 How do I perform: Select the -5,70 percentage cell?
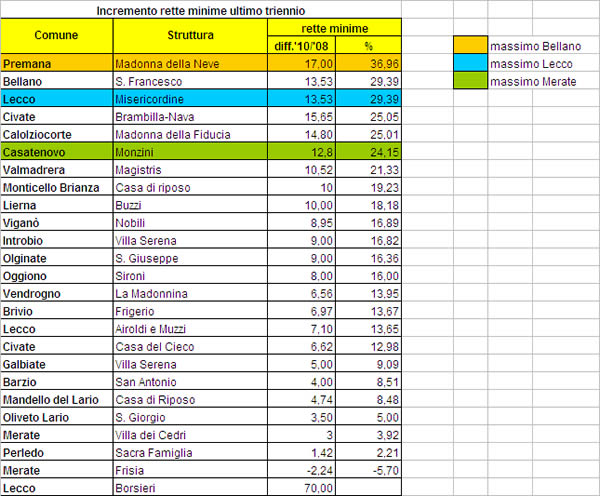[x=368, y=470]
